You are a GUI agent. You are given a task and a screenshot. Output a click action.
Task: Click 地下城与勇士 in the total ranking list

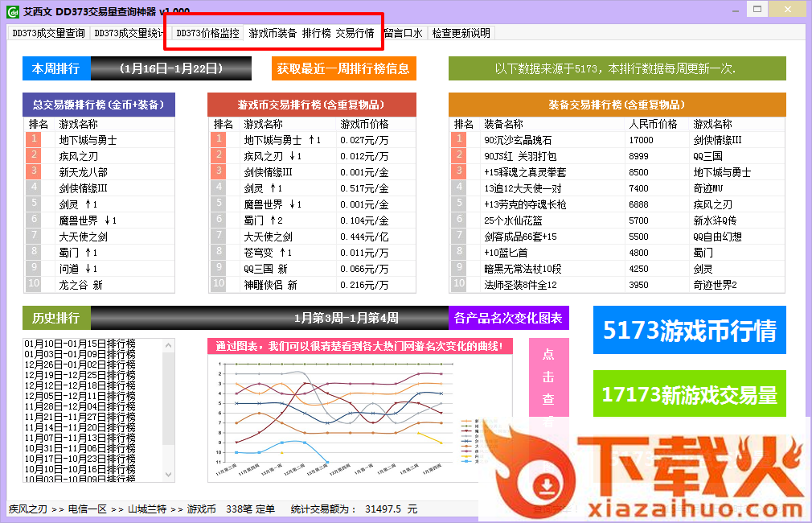click(88, 140)
